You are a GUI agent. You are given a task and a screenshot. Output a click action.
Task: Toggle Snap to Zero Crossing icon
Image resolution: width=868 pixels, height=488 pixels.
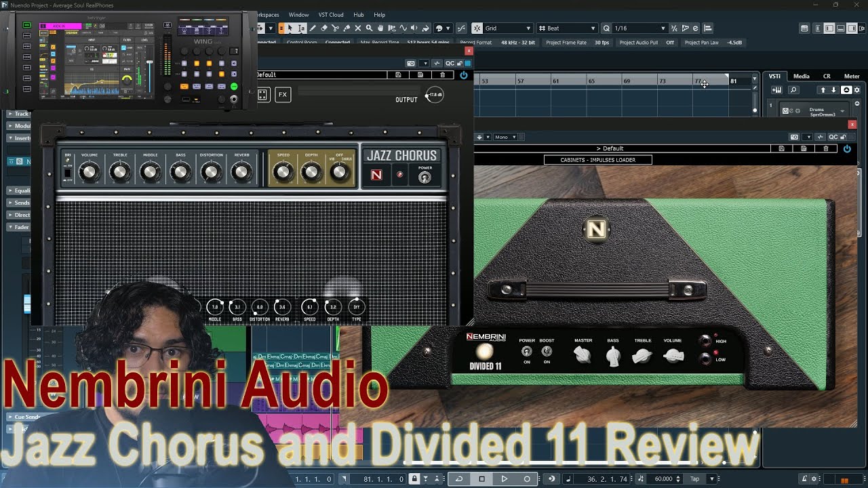tap(461, 28)
